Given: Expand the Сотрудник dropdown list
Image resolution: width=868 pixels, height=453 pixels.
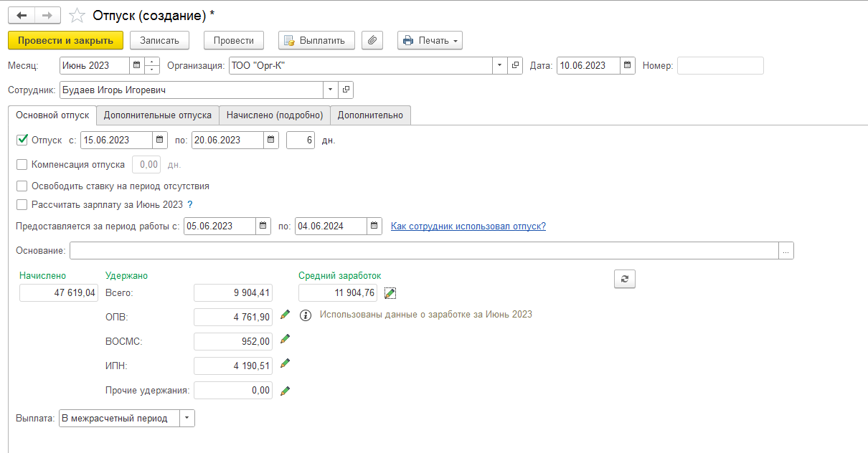Looking at the screenshot, I should (x=330, y=90).
